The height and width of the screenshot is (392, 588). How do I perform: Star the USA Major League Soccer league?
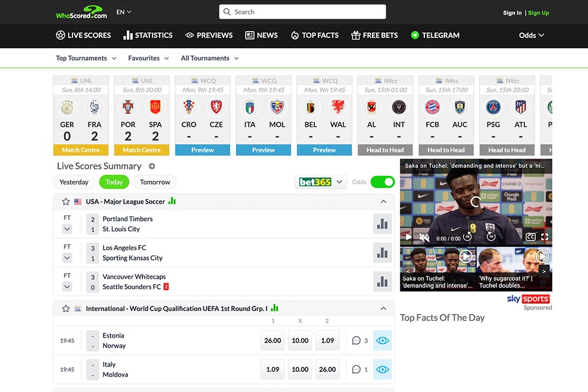coord(65,202)
